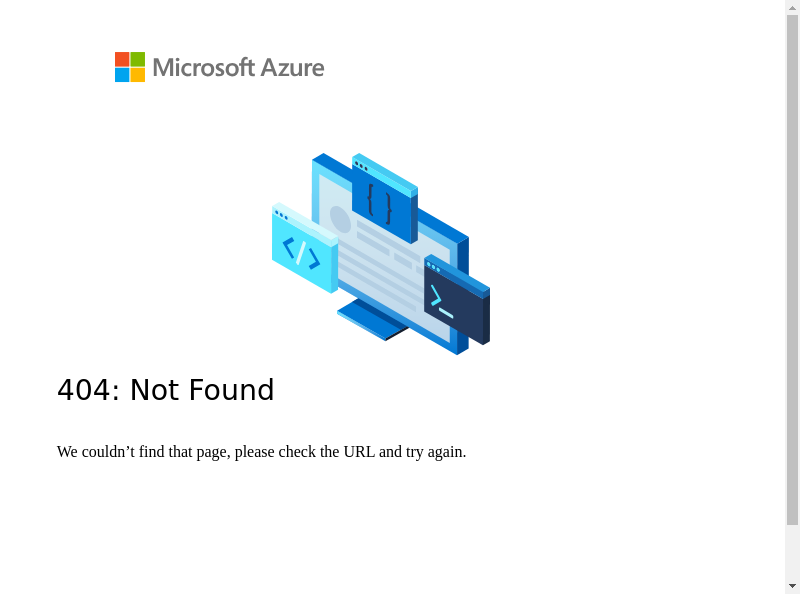Click the scroll up arrow
This screenshot has height=600, width=800.
(x=793, y=7)
